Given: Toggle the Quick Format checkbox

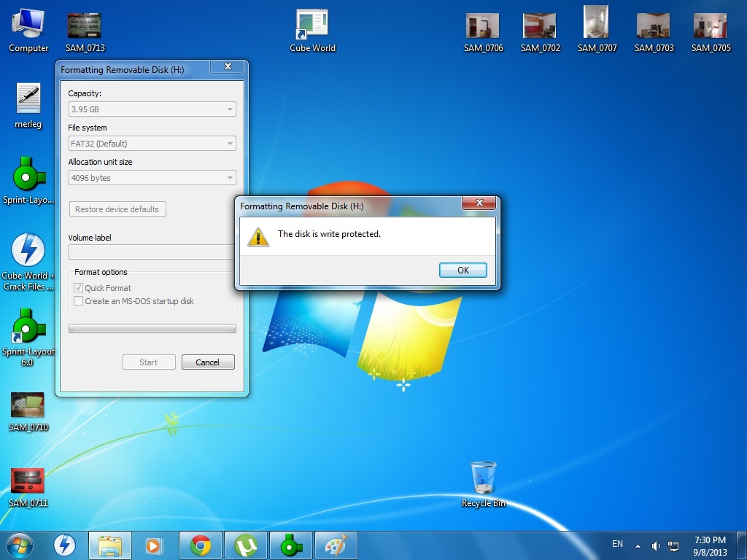Looking at the screenshot, I should pyautogui.click(x=79, y=287).
